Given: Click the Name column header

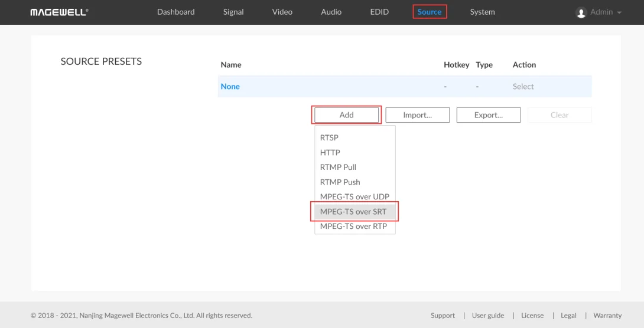Looking at the screenshot, I should (231, 65).
